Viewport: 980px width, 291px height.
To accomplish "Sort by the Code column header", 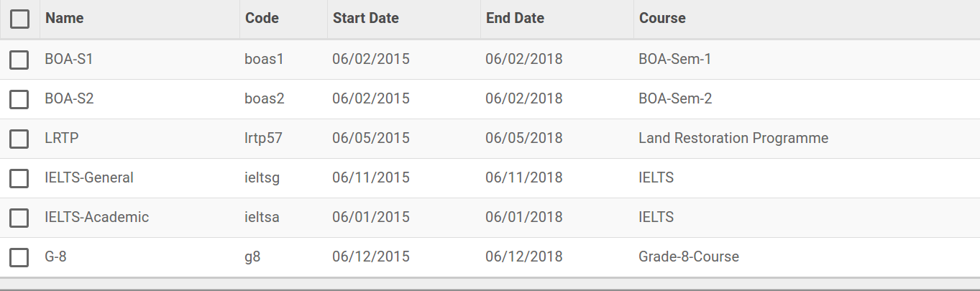I will (262, 19).
